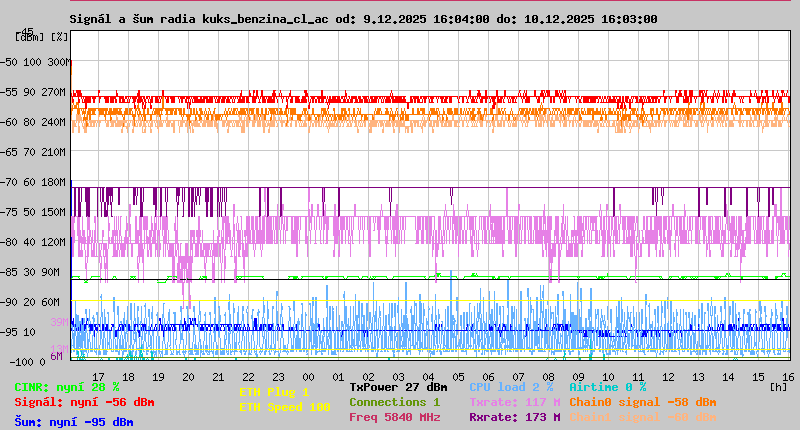Click the 'CPU load 2 %' legend label
This screenshot has height=430, width=800.
[x=511, y=387]
